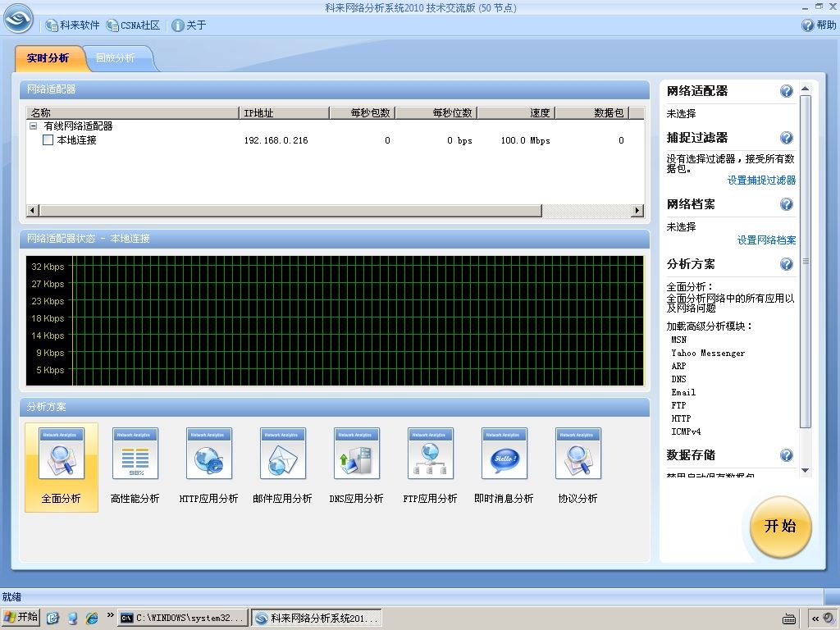
Task: Click the 100.0 Mbps speed value
Action: 526,140
